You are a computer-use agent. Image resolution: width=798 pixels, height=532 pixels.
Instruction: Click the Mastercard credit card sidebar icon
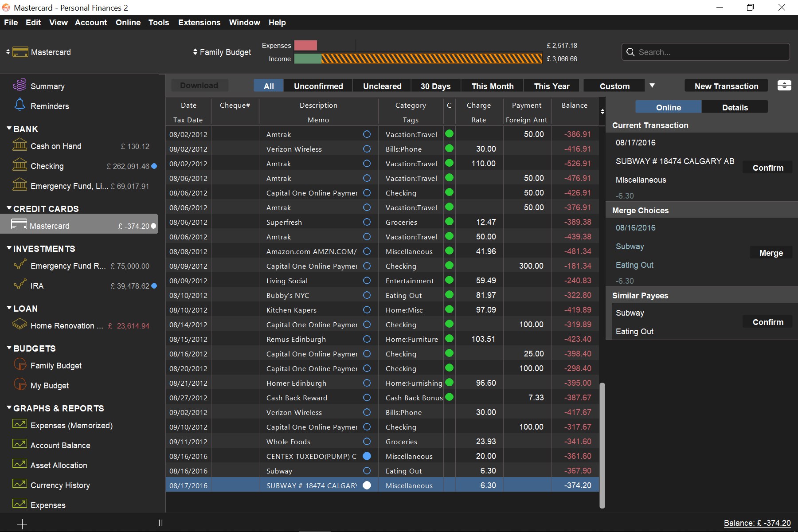click(x=19, y=225)
